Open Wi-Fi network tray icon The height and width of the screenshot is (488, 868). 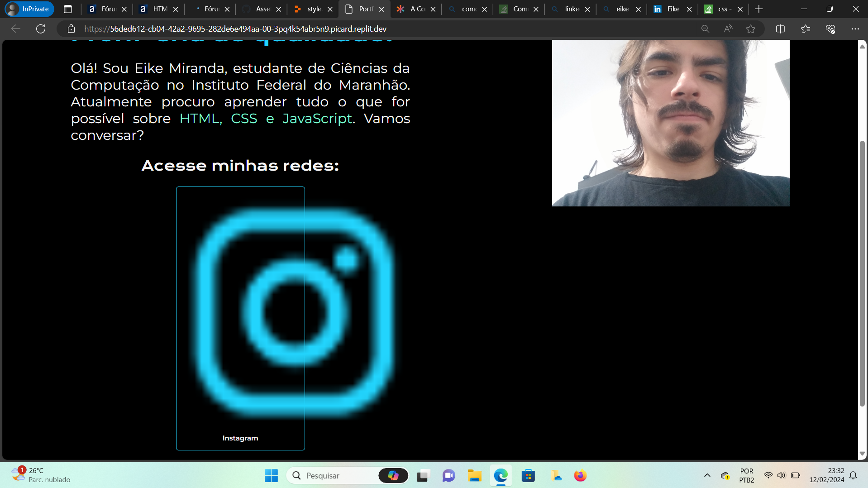(x=768, y=475)
